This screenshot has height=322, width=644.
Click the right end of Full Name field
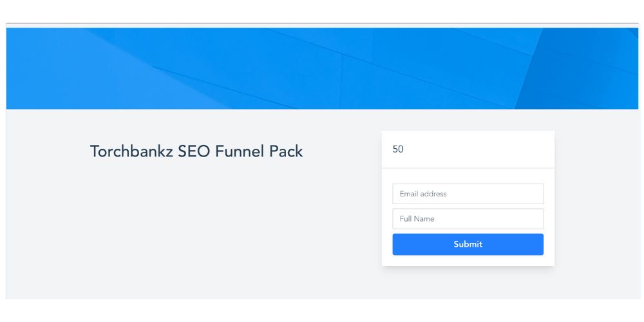point(535,219)
